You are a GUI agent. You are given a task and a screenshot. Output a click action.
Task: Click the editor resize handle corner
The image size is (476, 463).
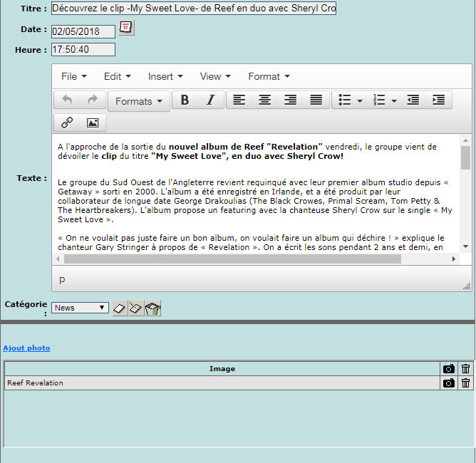(467, 286)
